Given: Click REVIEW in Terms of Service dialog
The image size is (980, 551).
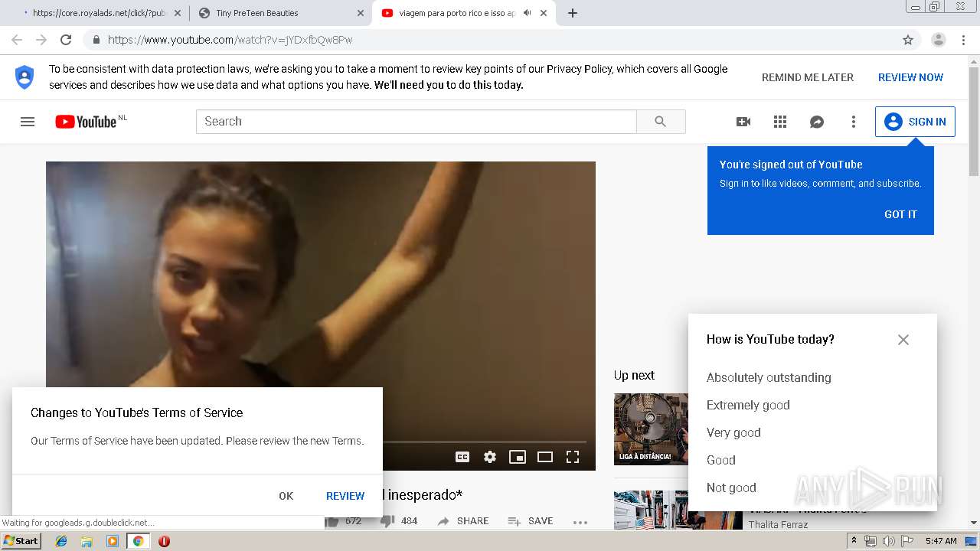Looking at the screenshot, I should point(345,496).
